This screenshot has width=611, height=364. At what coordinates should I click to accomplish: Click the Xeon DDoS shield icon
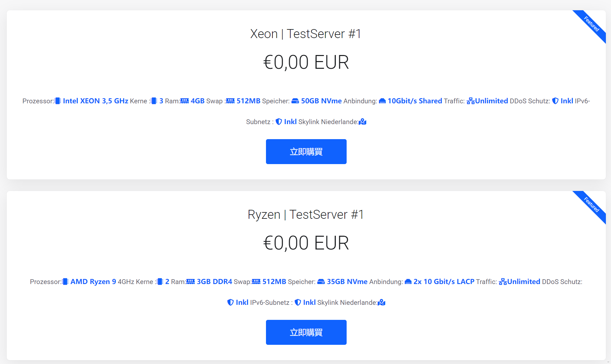pos(555,101)
